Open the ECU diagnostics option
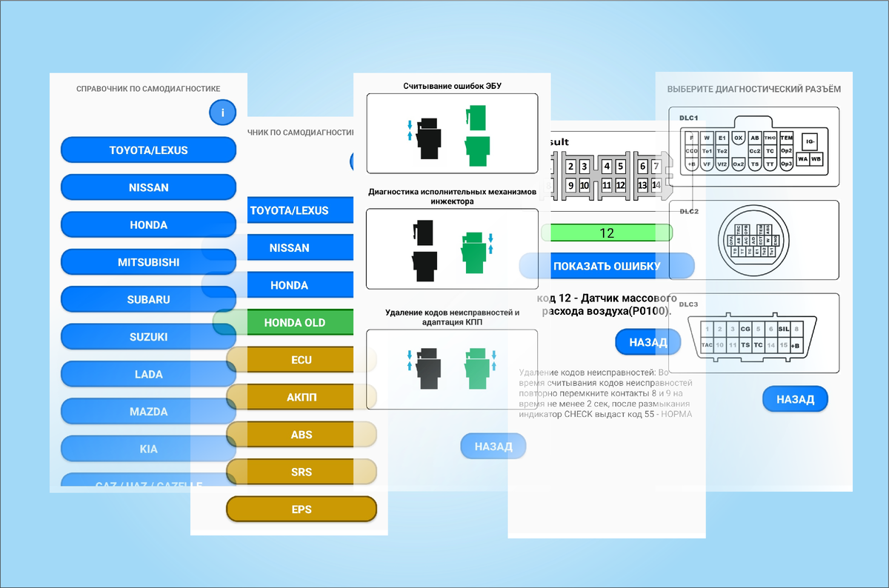The height and width of the screenshot is (588, 889). (302, 360)
